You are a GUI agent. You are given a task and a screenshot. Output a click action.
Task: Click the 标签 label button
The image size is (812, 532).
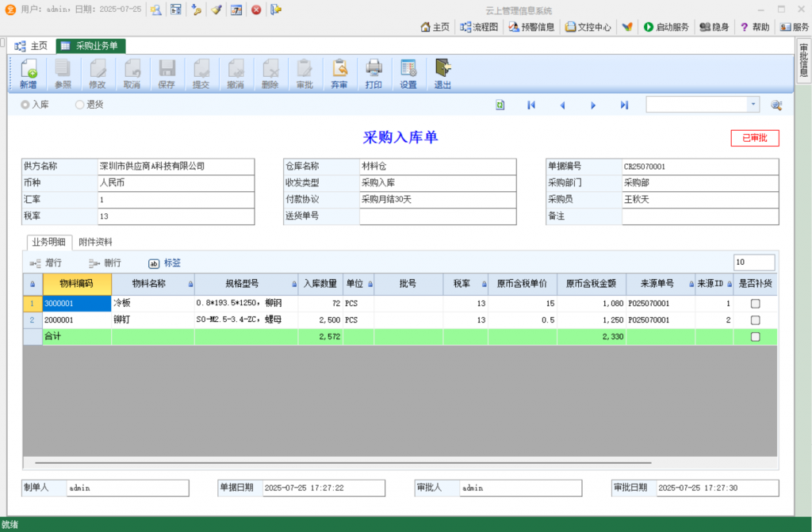165,263
